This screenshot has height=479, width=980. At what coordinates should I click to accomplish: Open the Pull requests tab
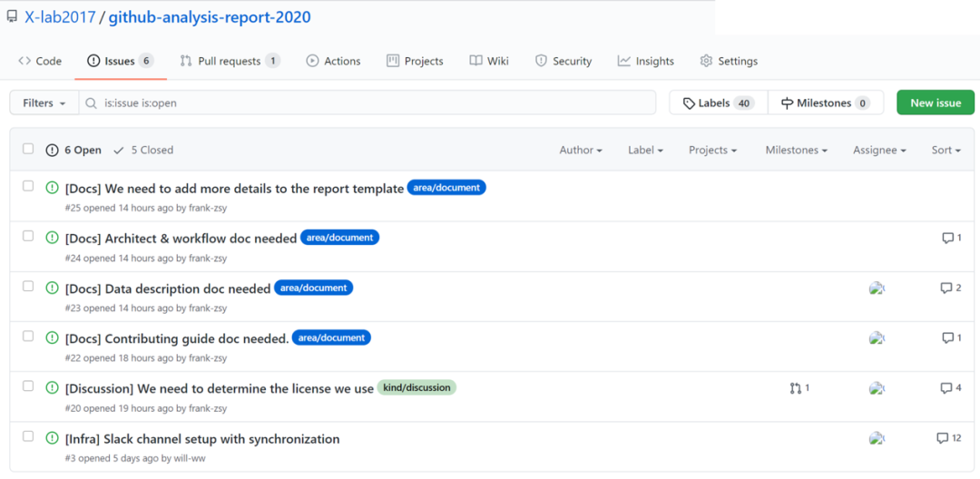(x=230, y=61)
